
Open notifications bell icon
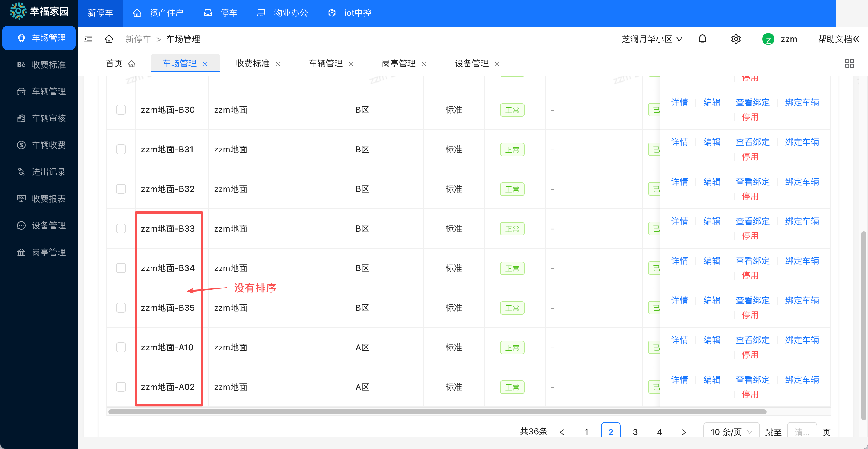click(702, 39)
